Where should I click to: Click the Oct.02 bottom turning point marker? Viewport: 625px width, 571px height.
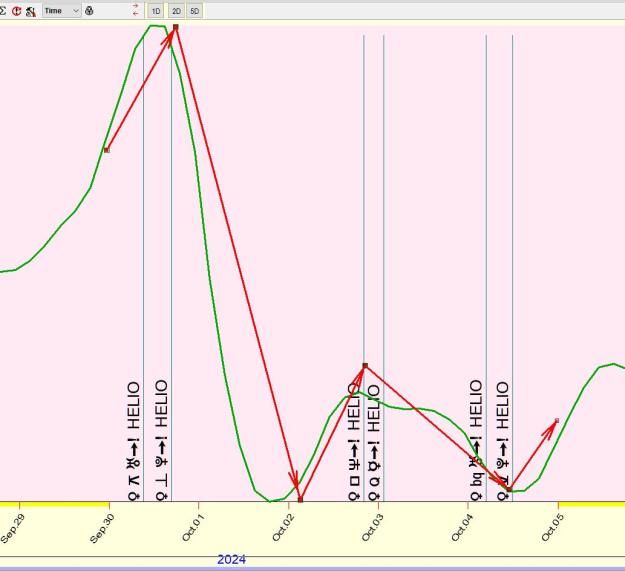pos(301,499)
